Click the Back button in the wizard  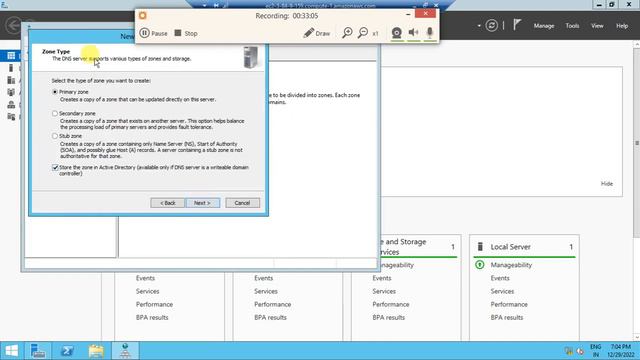(167, 203)
